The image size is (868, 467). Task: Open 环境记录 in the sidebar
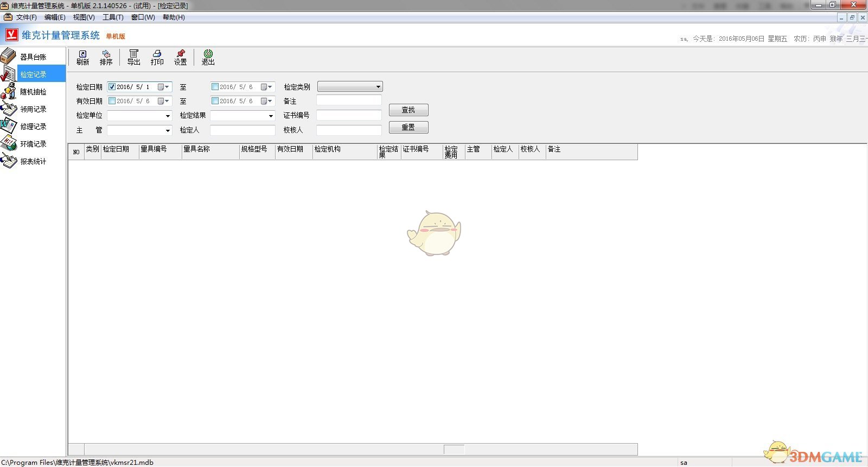coord(33,143)
